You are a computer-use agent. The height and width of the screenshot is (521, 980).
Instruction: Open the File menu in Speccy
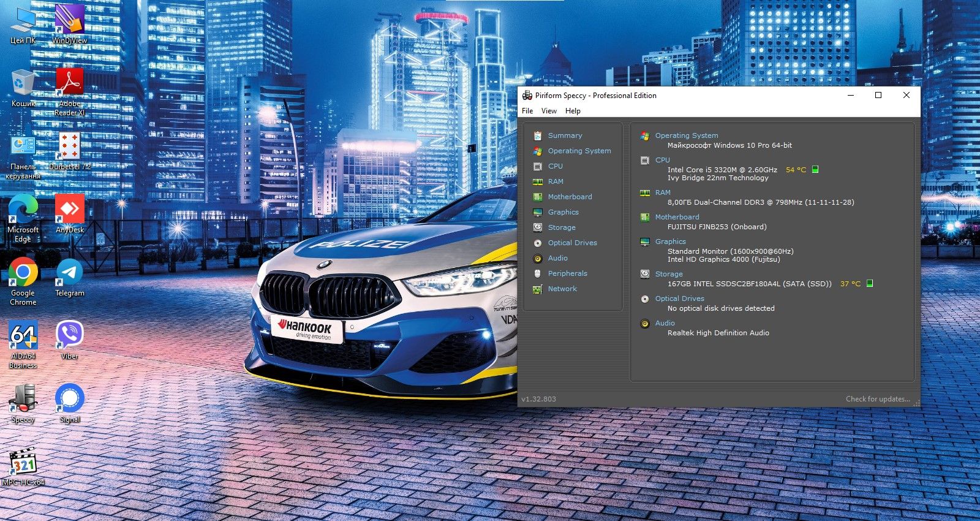[x=527, y=111]
